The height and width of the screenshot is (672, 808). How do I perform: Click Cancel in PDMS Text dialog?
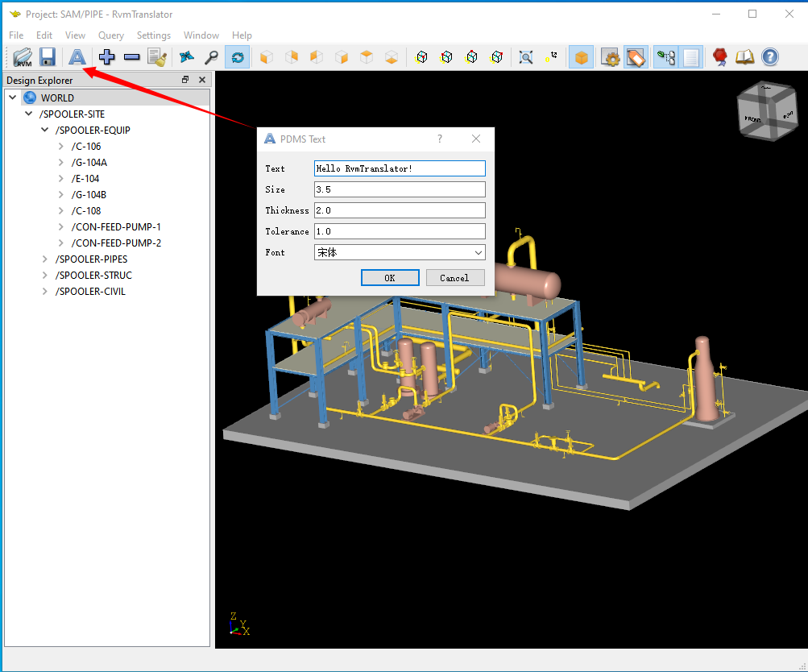(455, 278)
